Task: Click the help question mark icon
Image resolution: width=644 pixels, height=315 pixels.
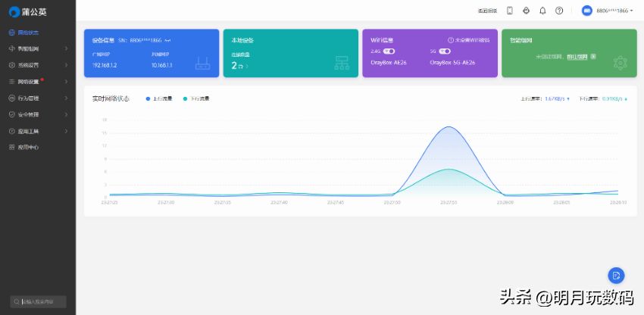Action: tap(559, 11)
